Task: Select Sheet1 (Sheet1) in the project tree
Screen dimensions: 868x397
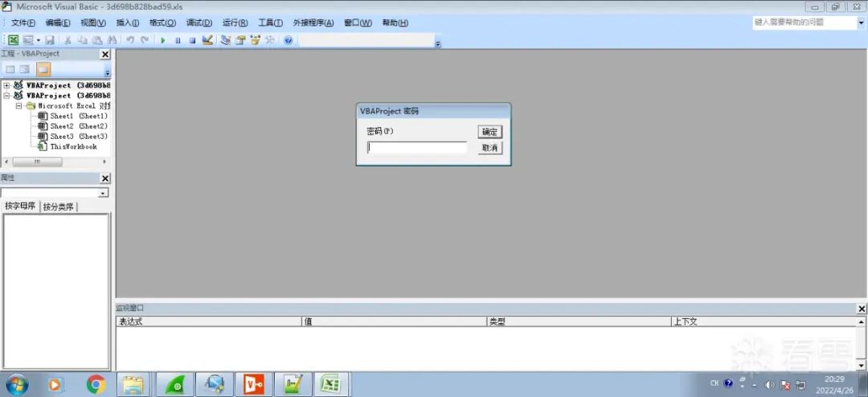Action: coord(79,116)
